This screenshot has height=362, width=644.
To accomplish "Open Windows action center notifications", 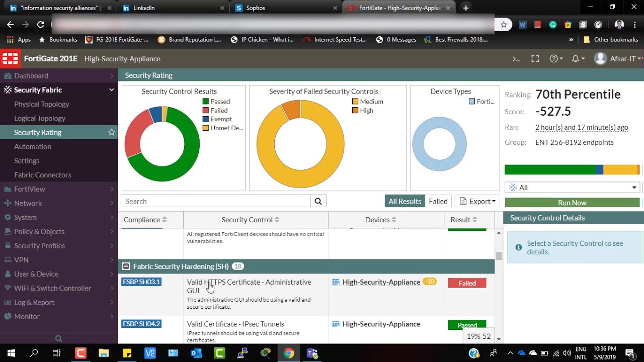I will [x=629, y=353].
